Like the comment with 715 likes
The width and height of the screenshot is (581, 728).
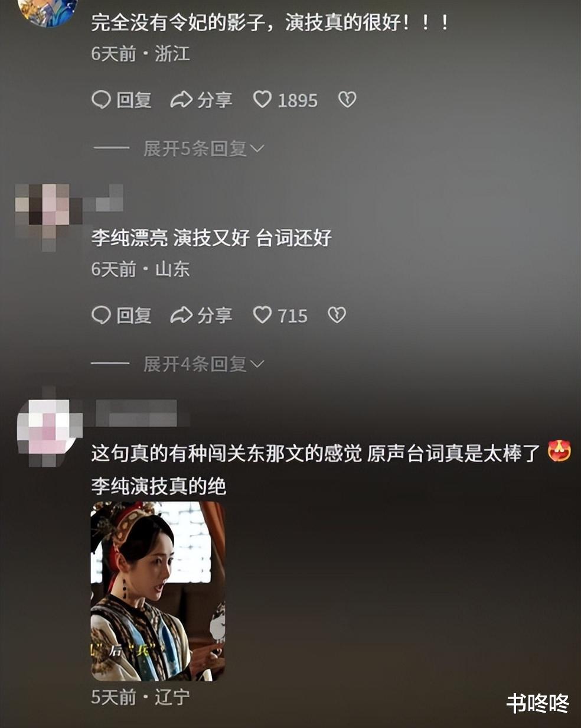[x=262, y=315]
